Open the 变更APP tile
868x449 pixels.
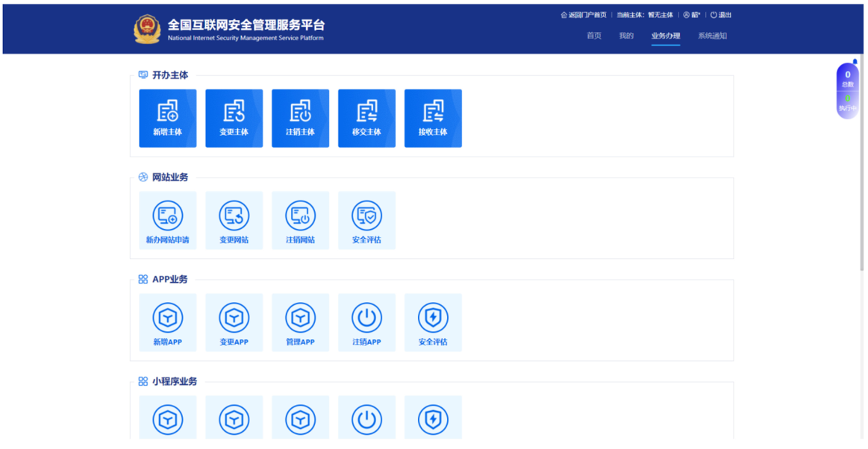[x=234, y=322]
